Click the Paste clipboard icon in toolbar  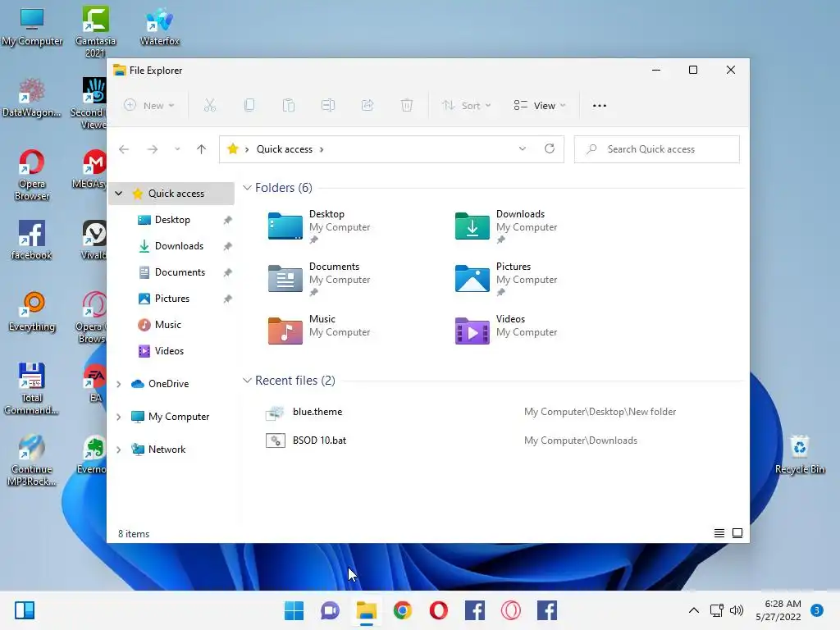pos(289,106)
